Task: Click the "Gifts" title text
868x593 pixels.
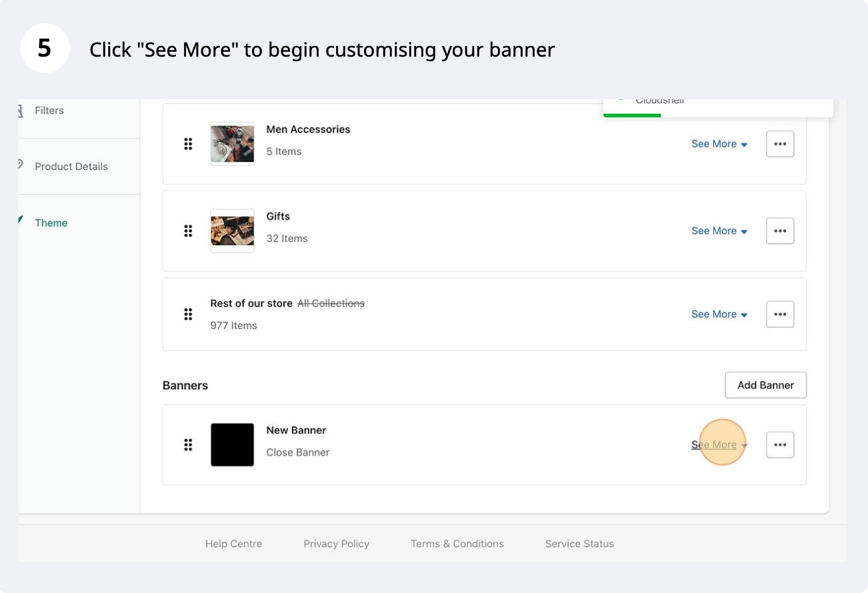Action: click(x=278, y=217)
